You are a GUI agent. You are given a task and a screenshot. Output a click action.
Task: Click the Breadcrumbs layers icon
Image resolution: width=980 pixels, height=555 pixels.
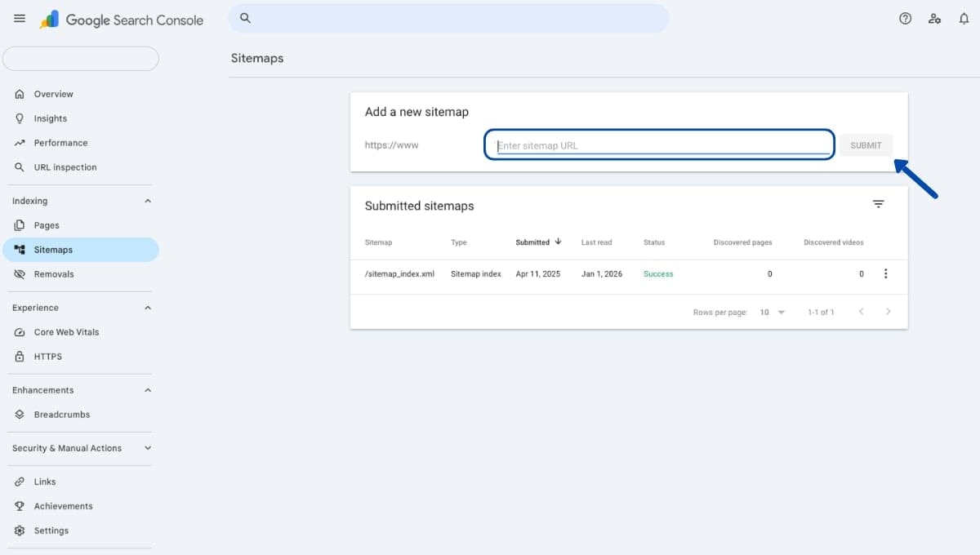(20, 415)
